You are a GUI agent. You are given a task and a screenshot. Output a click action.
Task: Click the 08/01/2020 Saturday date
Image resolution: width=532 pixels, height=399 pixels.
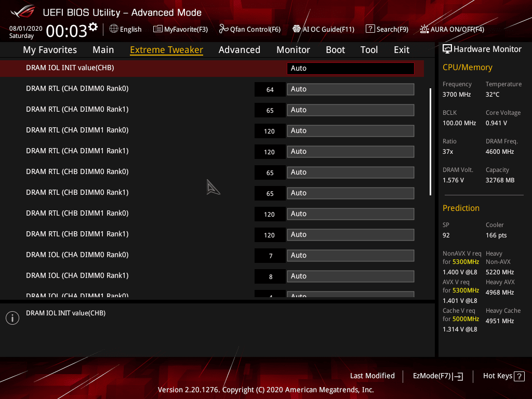point(25,32)
